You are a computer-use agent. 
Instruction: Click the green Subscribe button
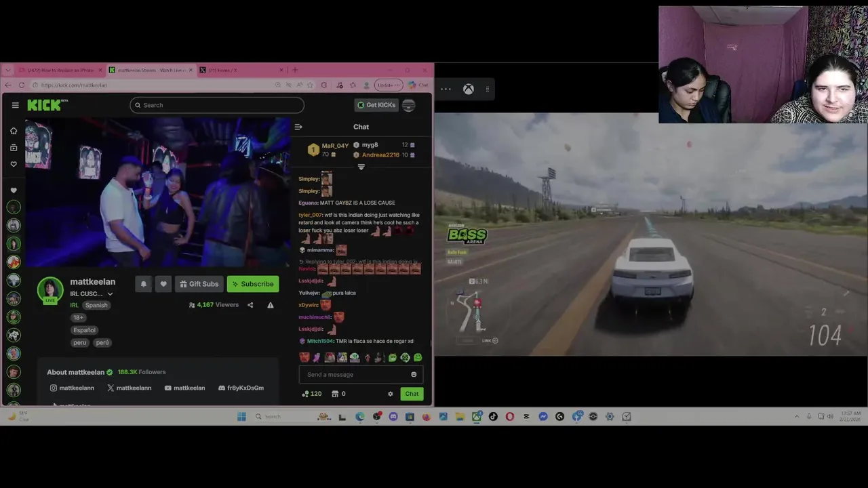click(252, 284)
